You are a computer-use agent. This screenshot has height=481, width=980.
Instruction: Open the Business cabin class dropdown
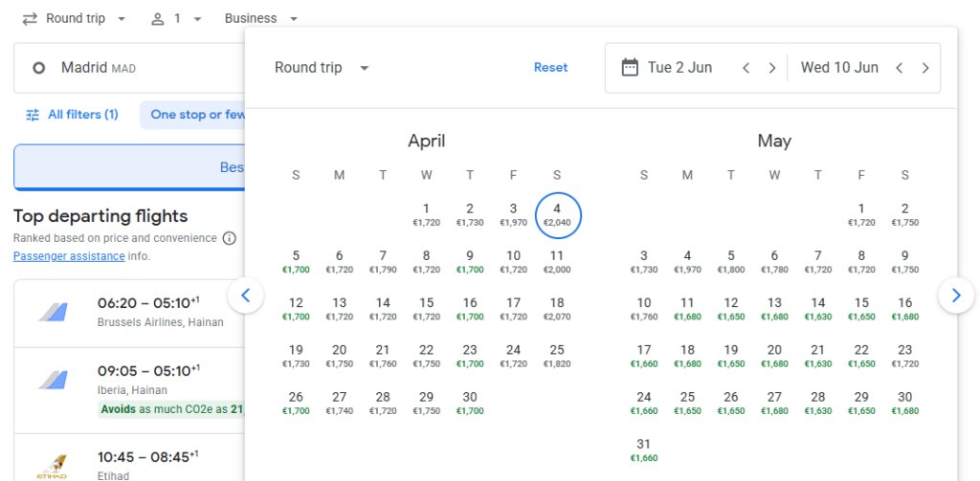click(261, 19)
